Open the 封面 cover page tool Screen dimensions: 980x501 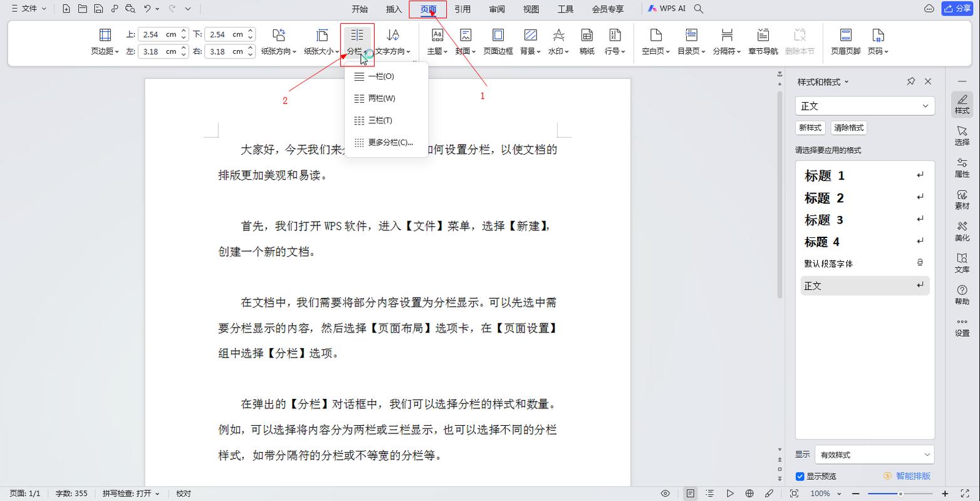[x=466, y=42]
